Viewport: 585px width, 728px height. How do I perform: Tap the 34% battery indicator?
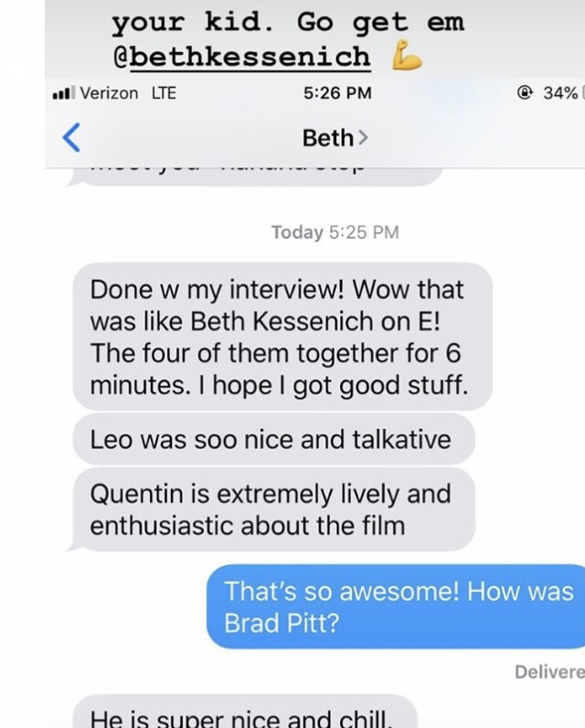tap(560, 93)
